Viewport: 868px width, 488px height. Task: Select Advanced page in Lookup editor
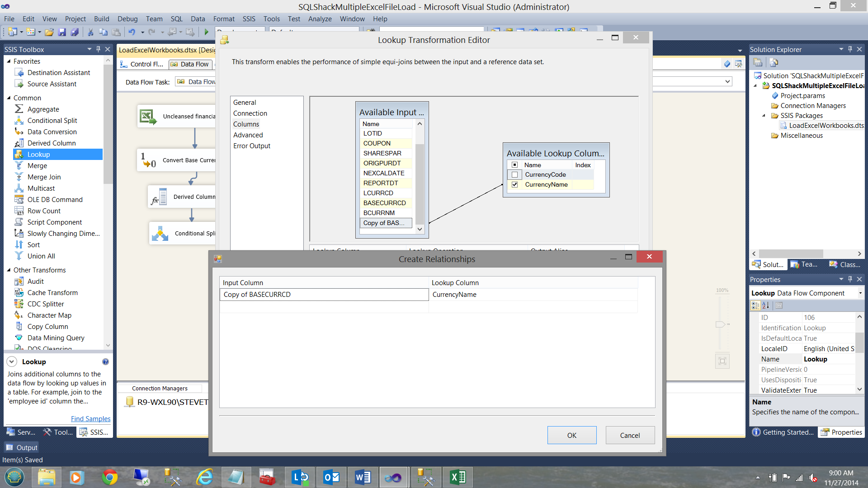coord(248,135)
